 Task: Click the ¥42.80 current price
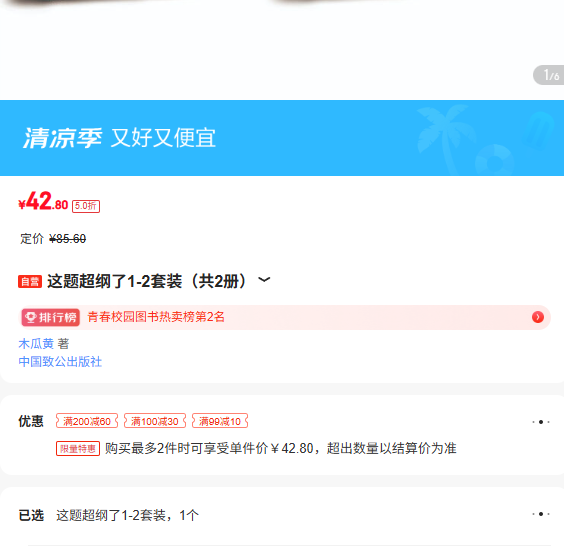[x=43, y=201]
